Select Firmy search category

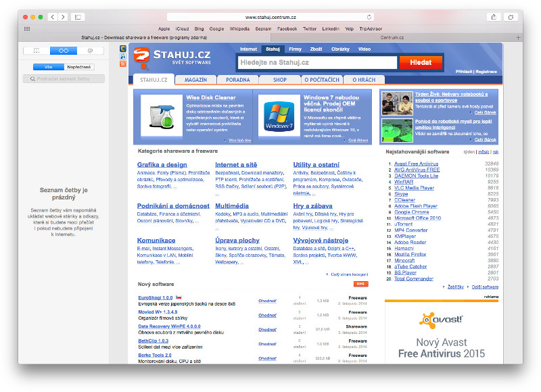click(x=295, y=49)
